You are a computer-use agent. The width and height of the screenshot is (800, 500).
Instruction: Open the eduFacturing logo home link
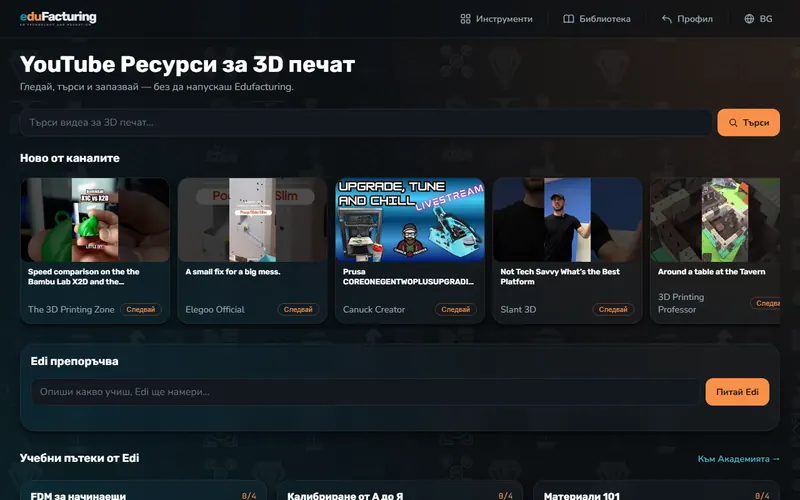pyautogui.click(x=58, y=18)
